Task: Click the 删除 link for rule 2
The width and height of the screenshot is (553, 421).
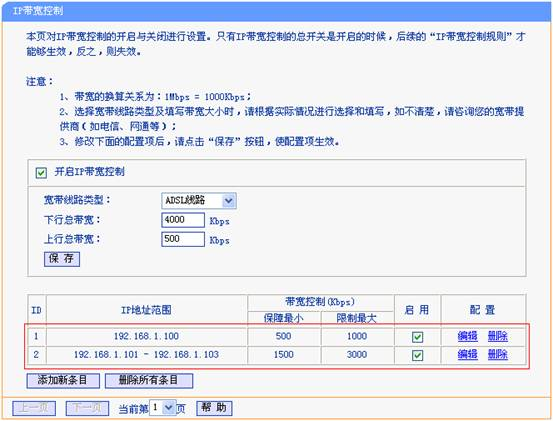Action: 497,354
